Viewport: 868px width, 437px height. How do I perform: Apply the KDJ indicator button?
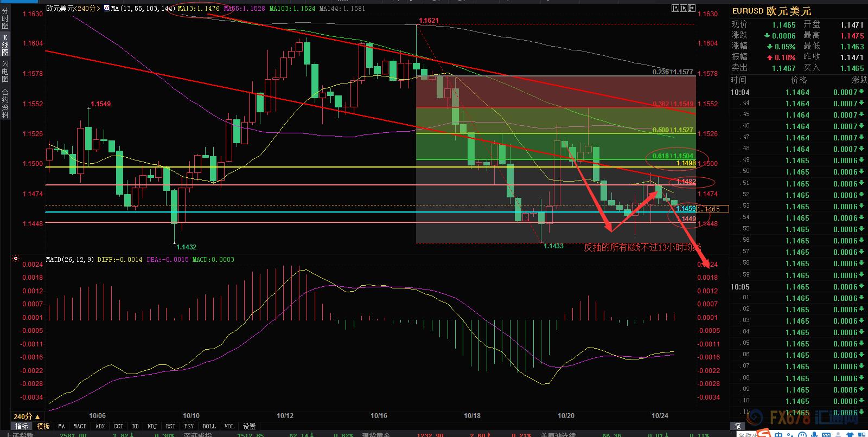(x=152, y=427)
